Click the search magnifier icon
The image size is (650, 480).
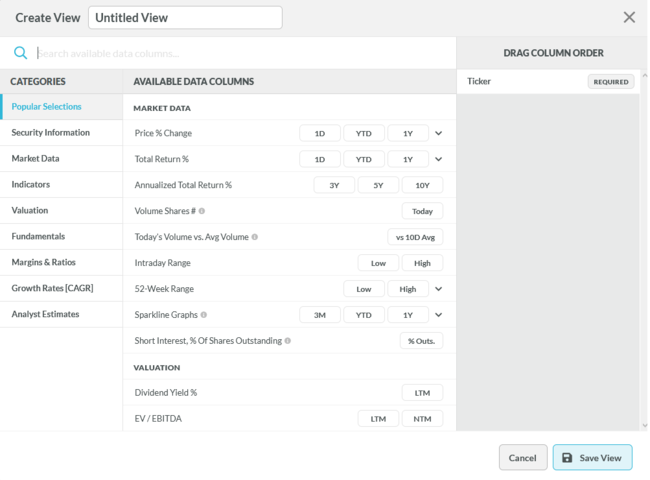pyautogui.click(x=20, y=53)
